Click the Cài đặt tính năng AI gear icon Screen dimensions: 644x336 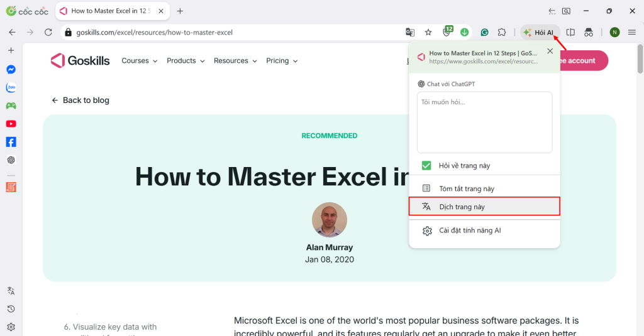427,230
